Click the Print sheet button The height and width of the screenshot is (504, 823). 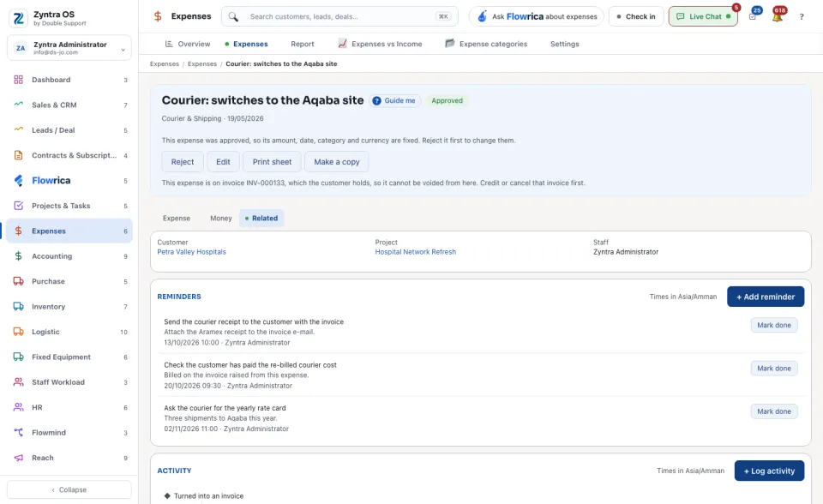[272, 162]
